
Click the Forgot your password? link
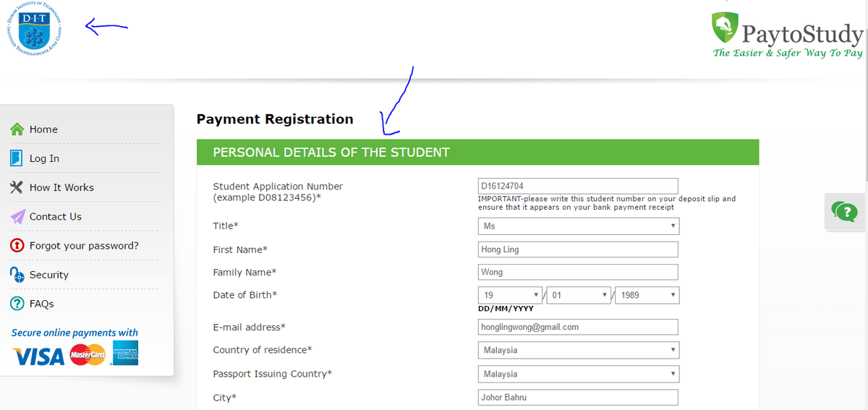[x=84, y=246]
